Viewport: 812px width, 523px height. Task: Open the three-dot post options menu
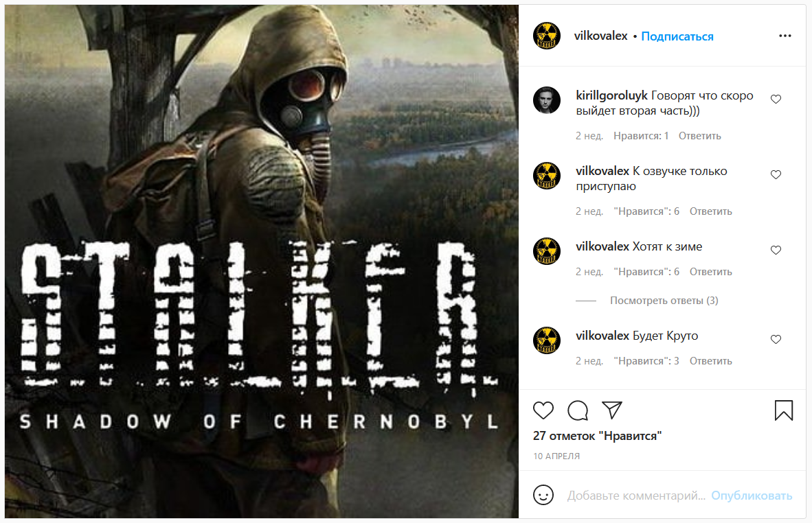pyautogui.click(x=785, y=36)
